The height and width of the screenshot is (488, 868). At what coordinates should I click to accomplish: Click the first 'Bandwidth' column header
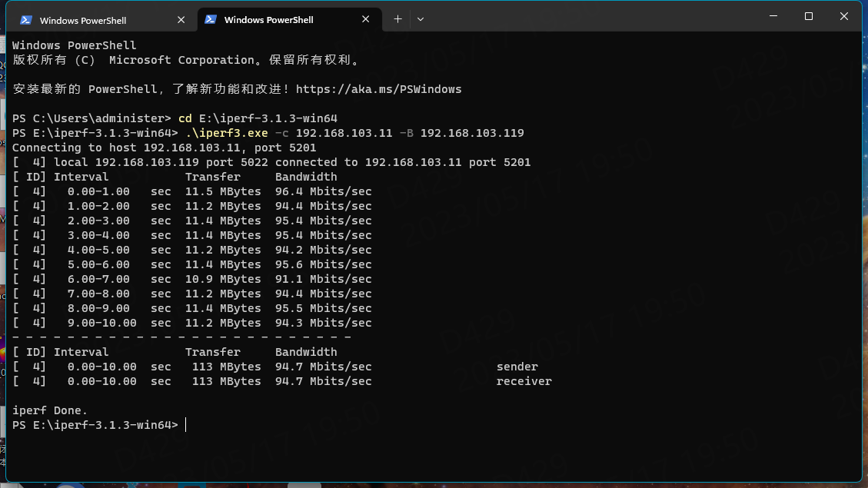coord(306,177)
